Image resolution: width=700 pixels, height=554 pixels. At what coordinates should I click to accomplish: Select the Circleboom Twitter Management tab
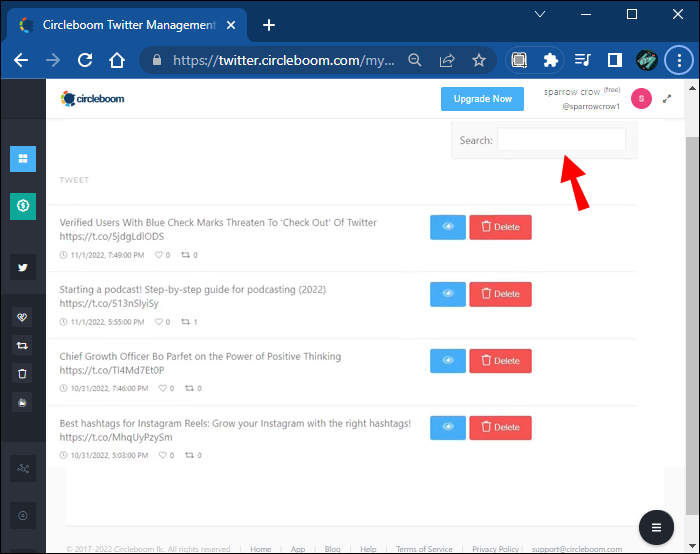pyautogui.click(x=127, y=25)
